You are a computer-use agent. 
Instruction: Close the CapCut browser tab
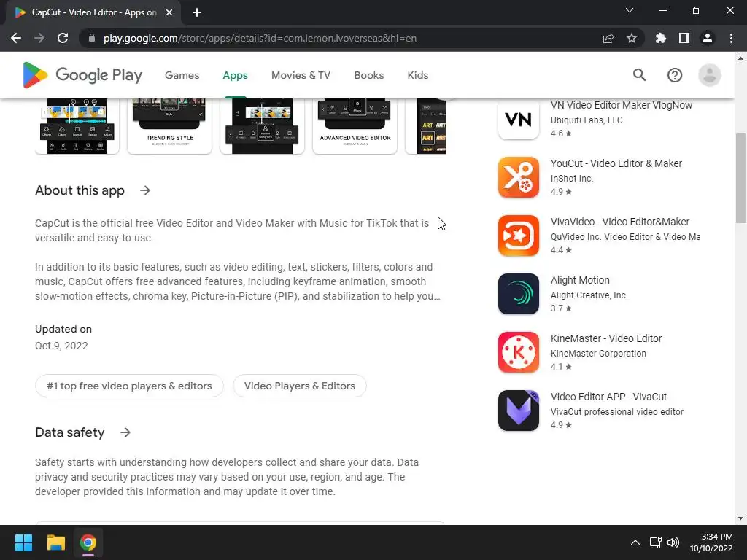[x=169, y=12]
